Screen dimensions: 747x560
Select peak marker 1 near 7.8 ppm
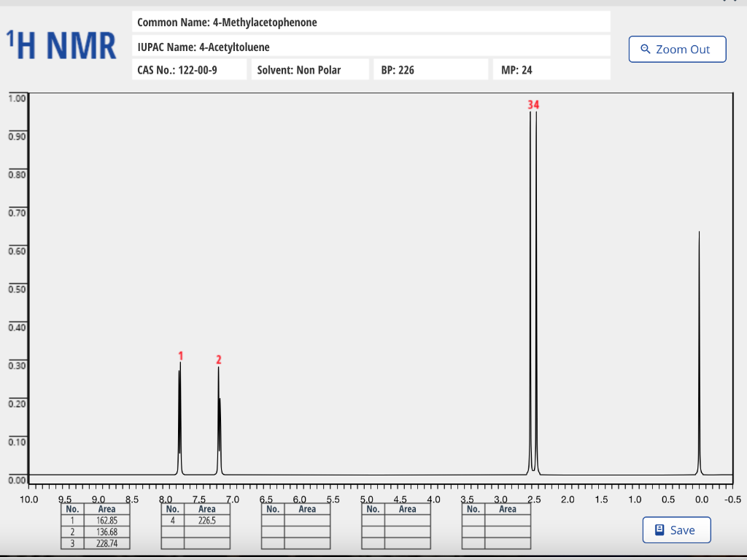pos(179,357)
